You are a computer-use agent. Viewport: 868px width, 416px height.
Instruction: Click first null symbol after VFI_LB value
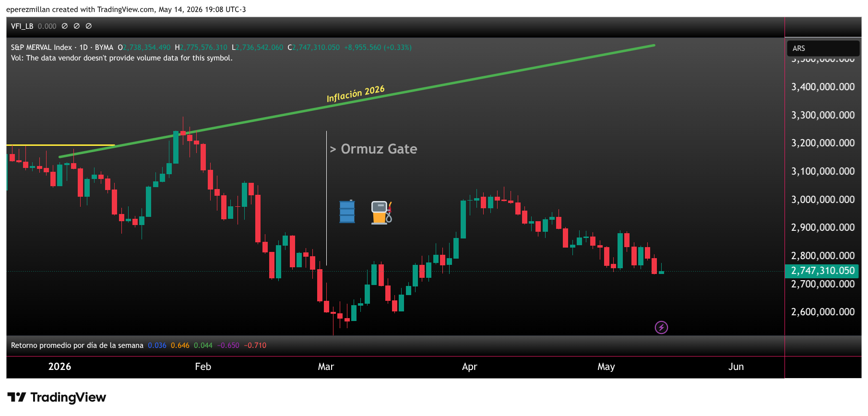pyautogui.click(x=65, y=26)
